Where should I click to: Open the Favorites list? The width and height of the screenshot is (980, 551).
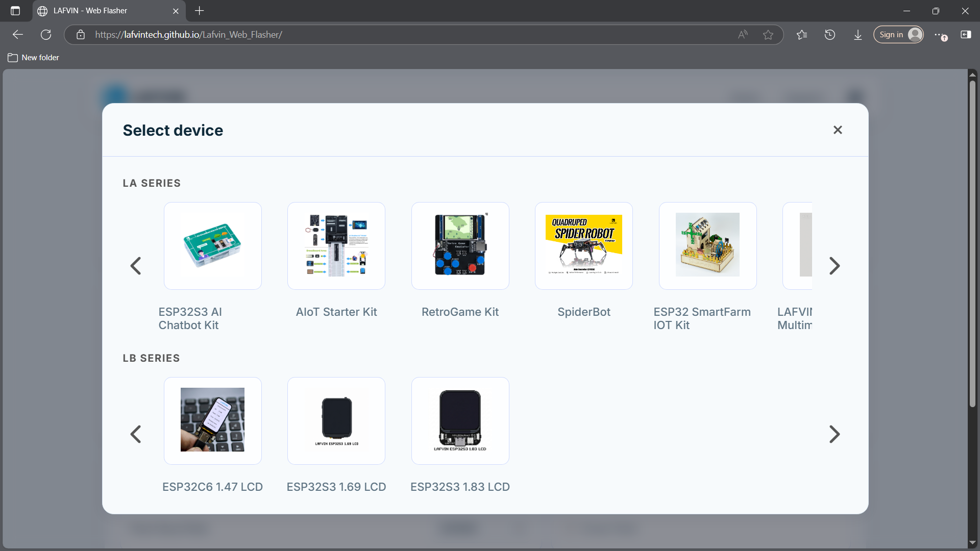tap(802, 35)
